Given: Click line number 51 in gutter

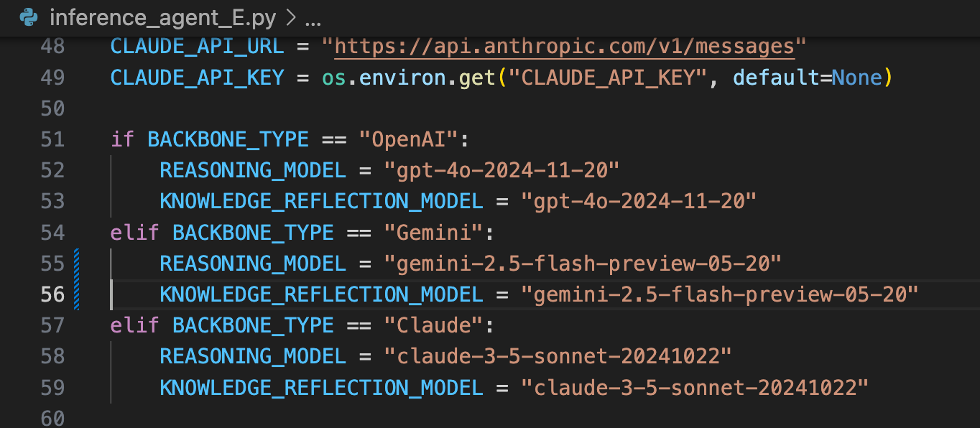Looking at the screenshot, I should pyautogui.click(x=52, y=139).
